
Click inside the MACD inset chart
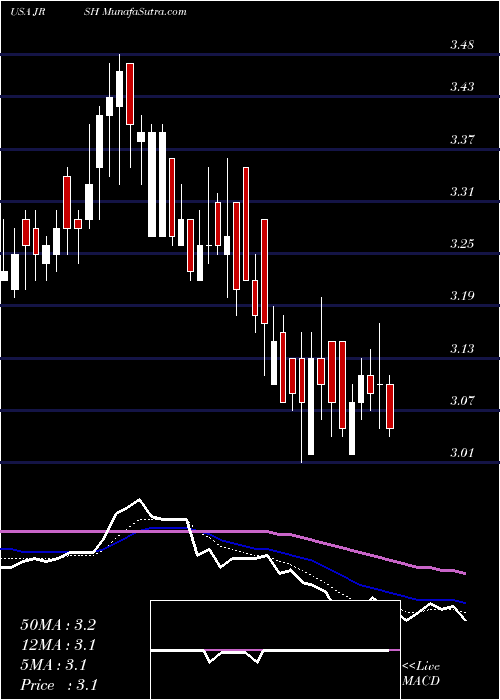tap(275, 650)
